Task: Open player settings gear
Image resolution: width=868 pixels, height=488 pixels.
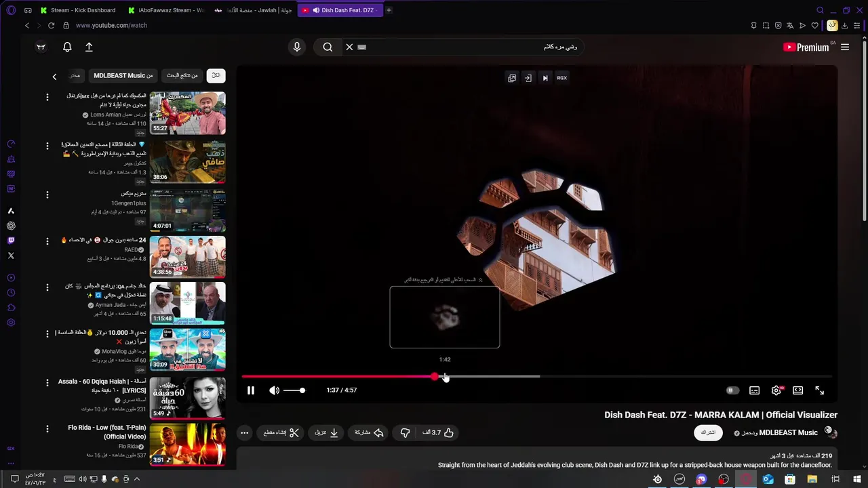Action: (x=776, y=390)
